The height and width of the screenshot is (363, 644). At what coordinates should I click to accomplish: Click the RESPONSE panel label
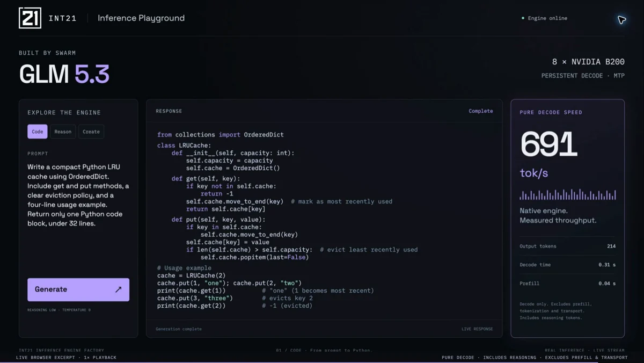169,111
